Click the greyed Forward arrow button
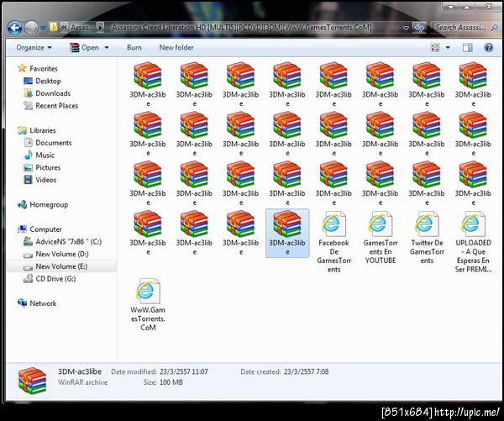This screenshot has height=421, width=504. [x=32, y=28]
